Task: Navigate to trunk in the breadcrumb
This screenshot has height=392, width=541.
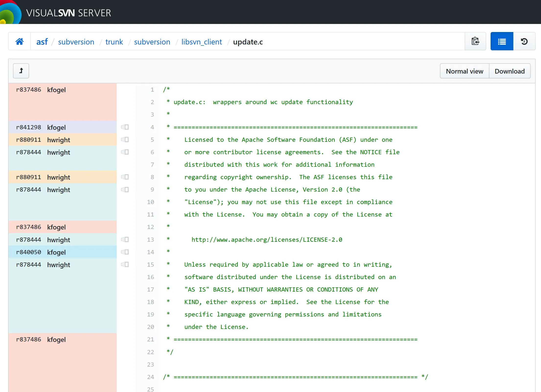Action: pyautogui.click(x=114, y=42)
